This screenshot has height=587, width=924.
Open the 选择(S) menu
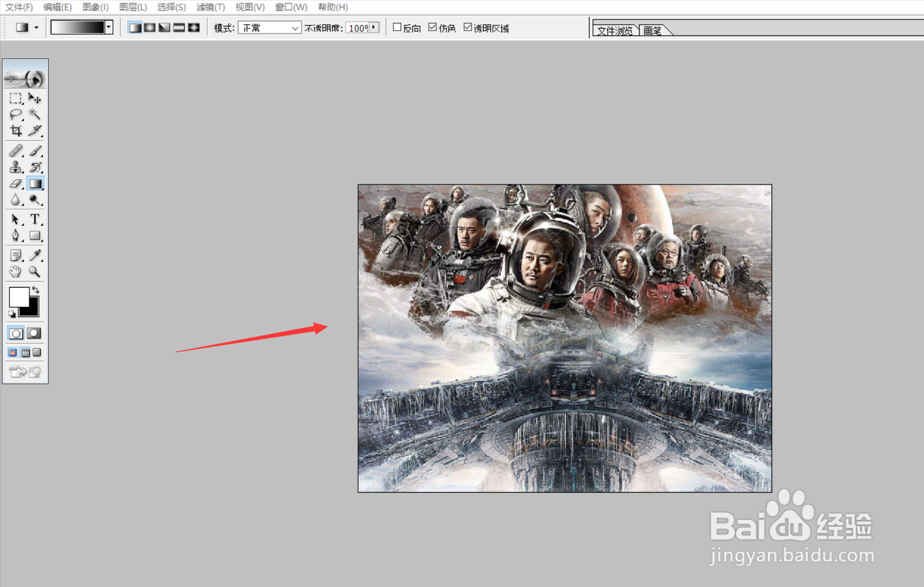coord(171,7)
